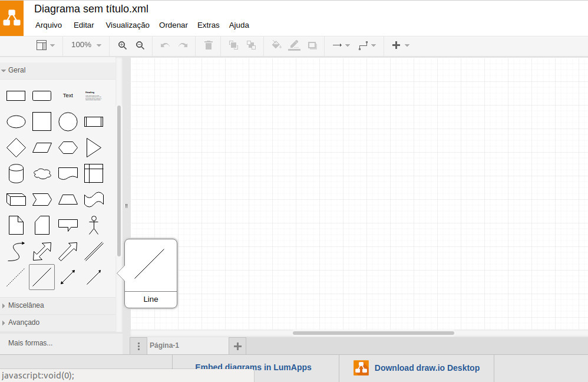Select the diamond shape
The width and height of the screenshot is (588, 382).
tap(16, 147)
